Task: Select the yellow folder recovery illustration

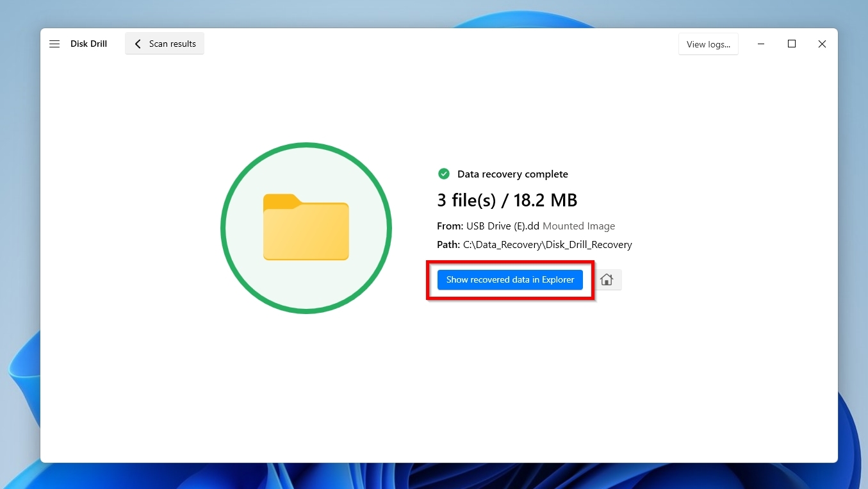Action: [x=306, y=228]
